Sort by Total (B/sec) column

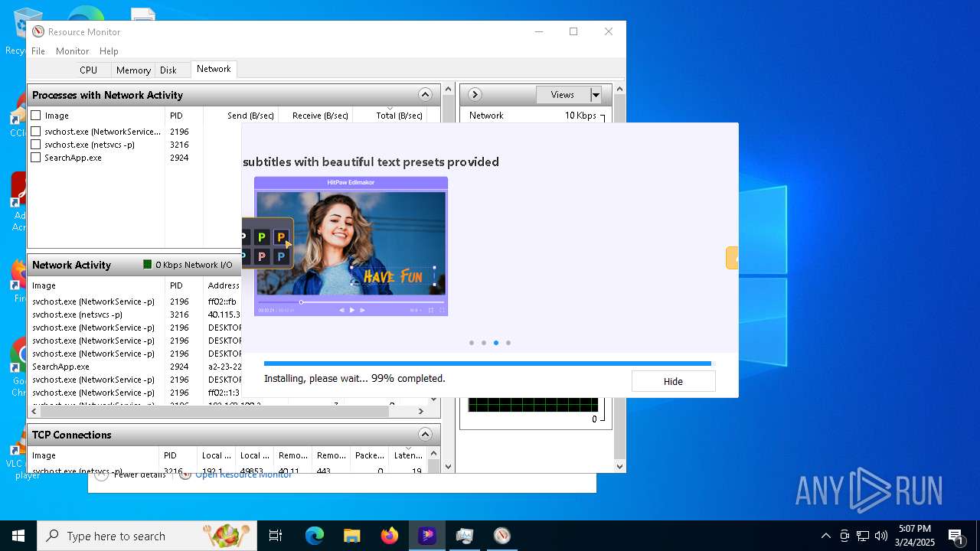tap(389, 116)
